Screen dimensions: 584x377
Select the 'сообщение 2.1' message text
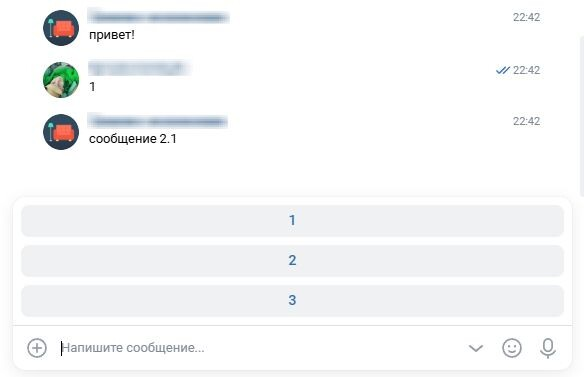133,139
